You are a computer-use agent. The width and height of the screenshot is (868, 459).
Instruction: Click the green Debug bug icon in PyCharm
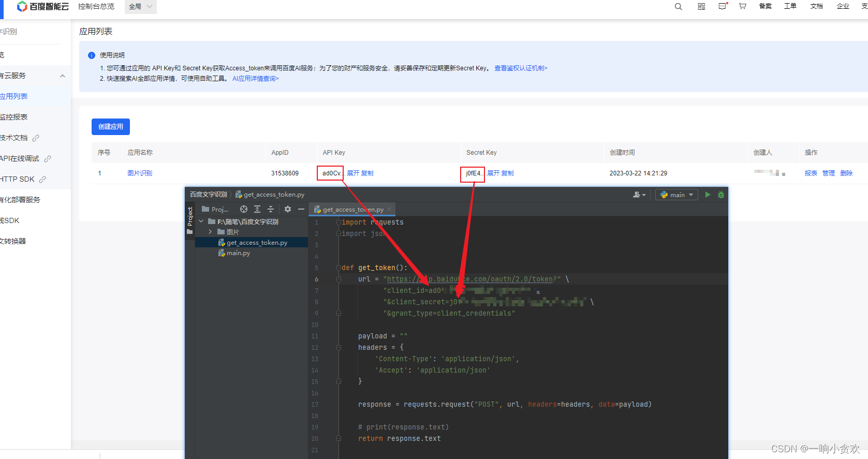(721, 195)
